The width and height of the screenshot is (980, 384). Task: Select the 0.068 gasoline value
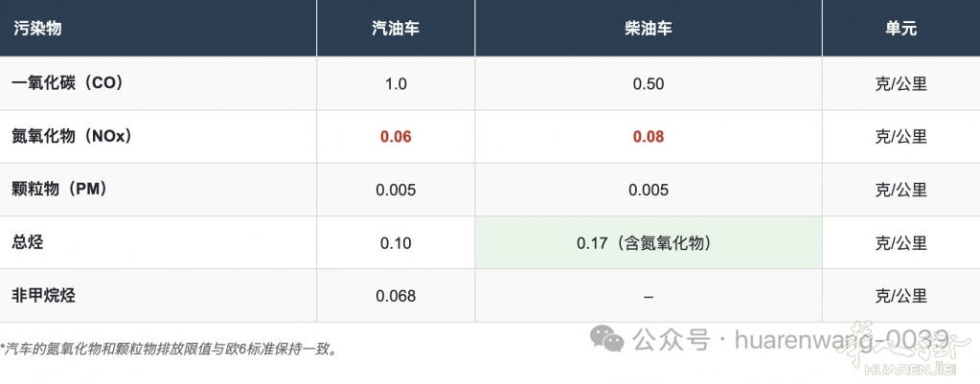(396, 296)
